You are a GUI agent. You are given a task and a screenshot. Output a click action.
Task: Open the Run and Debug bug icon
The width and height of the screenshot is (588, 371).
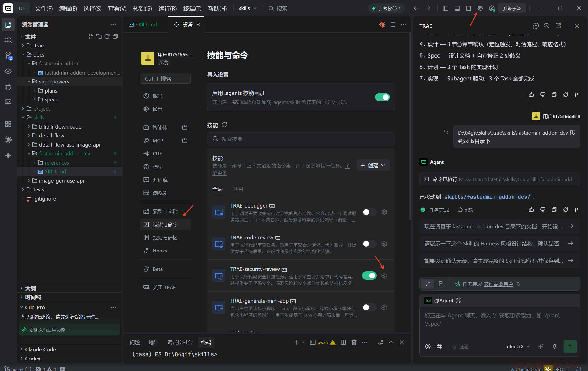(x=8, y=87)
